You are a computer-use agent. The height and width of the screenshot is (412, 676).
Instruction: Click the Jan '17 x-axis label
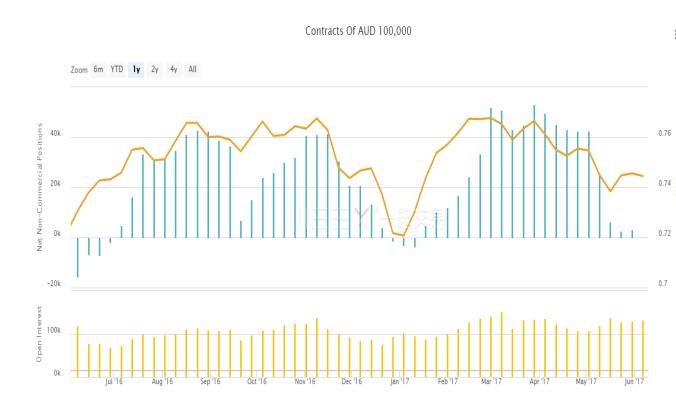[400, 381]
